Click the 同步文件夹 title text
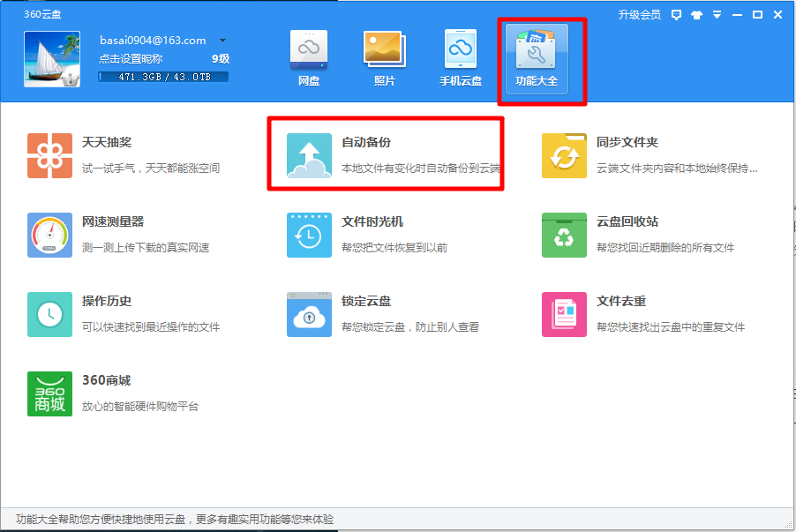Viewport: 796px width, 532px height. tap(627, 142)
